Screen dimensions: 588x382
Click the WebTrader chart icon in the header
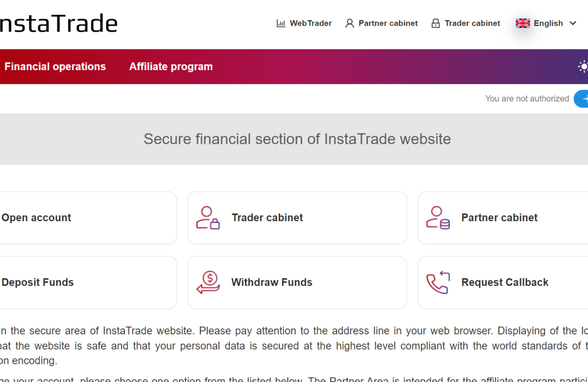281,23
